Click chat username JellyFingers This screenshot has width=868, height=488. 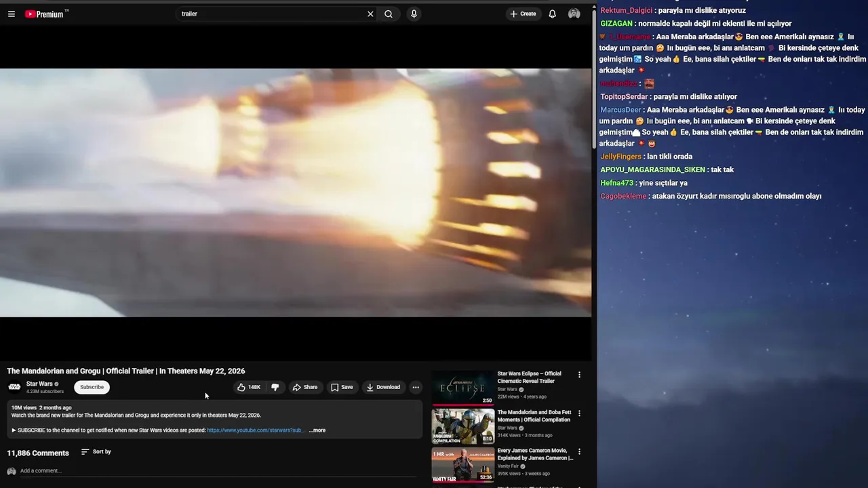pos(620,157)
